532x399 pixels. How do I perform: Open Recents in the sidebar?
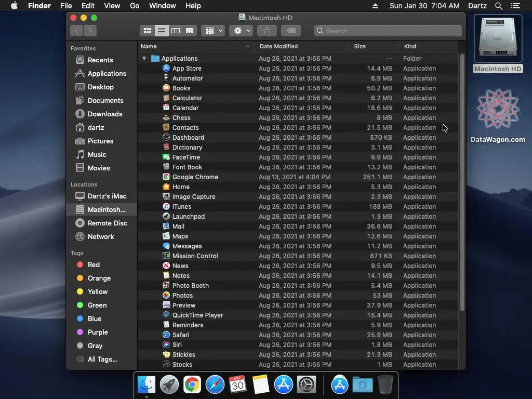[102, 60]
